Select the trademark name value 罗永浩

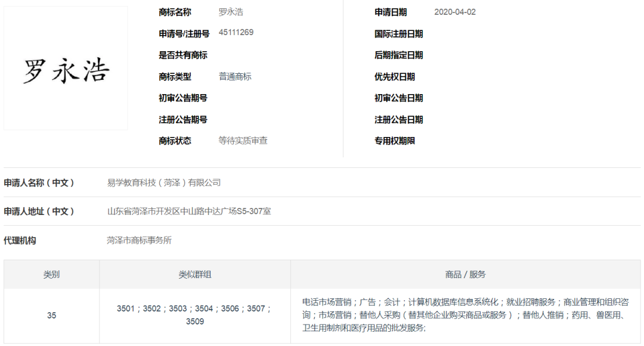(x=231, y=13)
